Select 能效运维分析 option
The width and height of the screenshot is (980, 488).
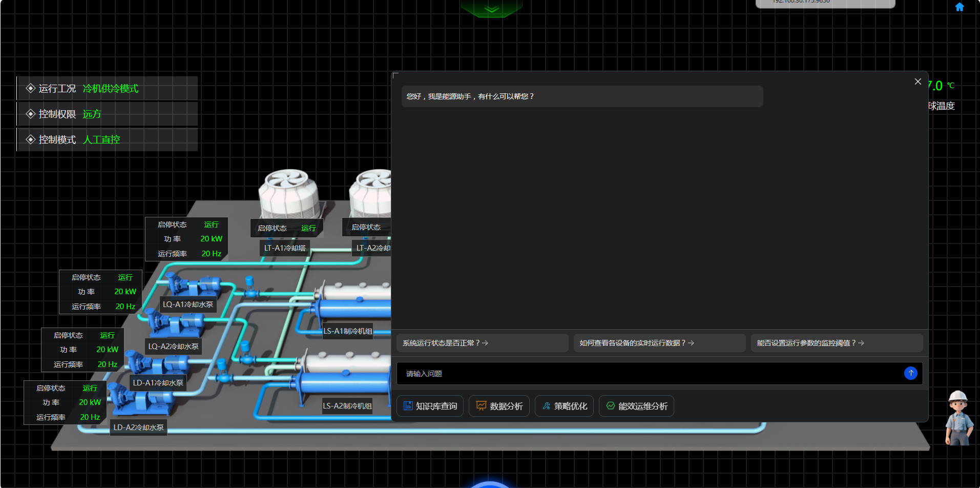636,406
